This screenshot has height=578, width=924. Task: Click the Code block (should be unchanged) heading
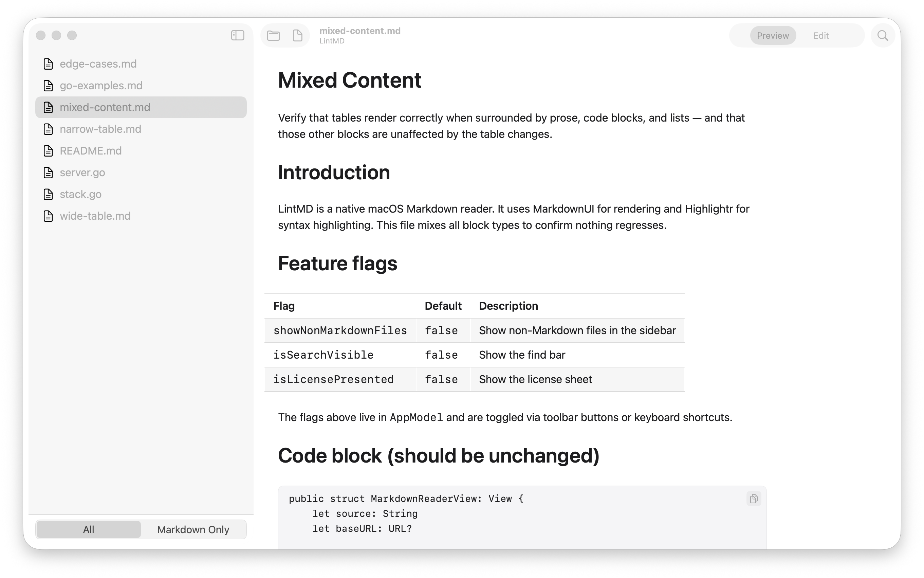438,456
